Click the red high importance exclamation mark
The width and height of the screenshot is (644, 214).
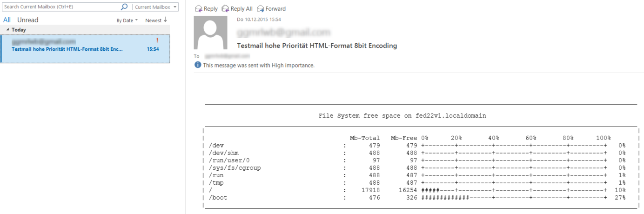157,40
